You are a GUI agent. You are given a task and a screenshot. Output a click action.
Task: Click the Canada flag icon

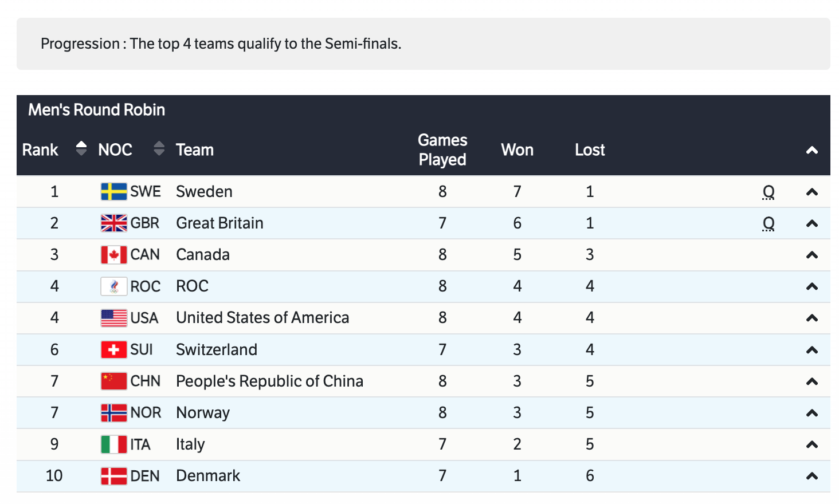[x=113, y=255]
